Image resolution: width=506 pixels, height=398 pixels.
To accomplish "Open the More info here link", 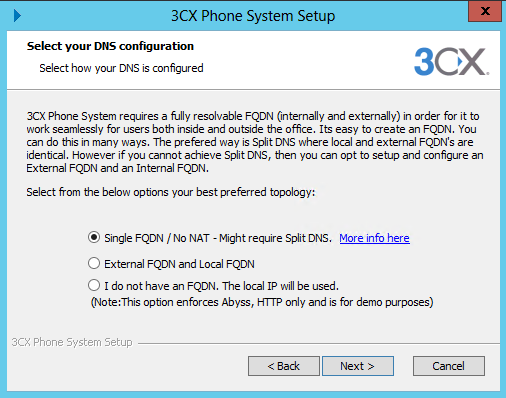I will [374, 238].
